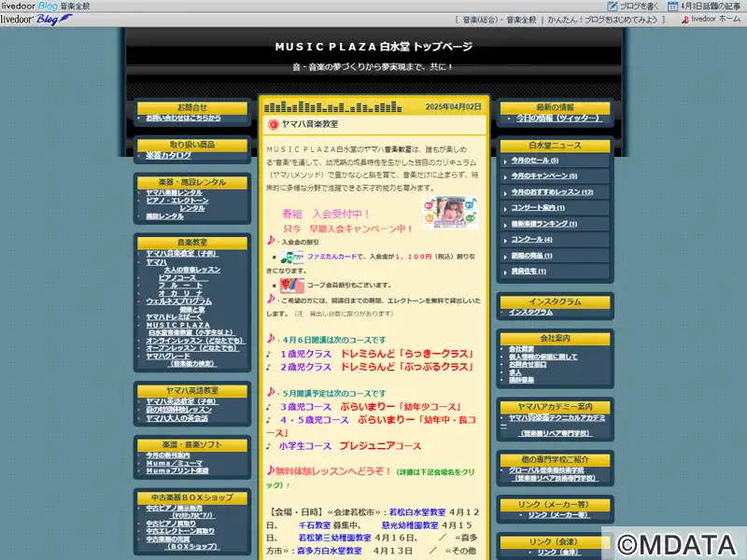Click the livedoor ホーム icon

[x=685, y=20]
